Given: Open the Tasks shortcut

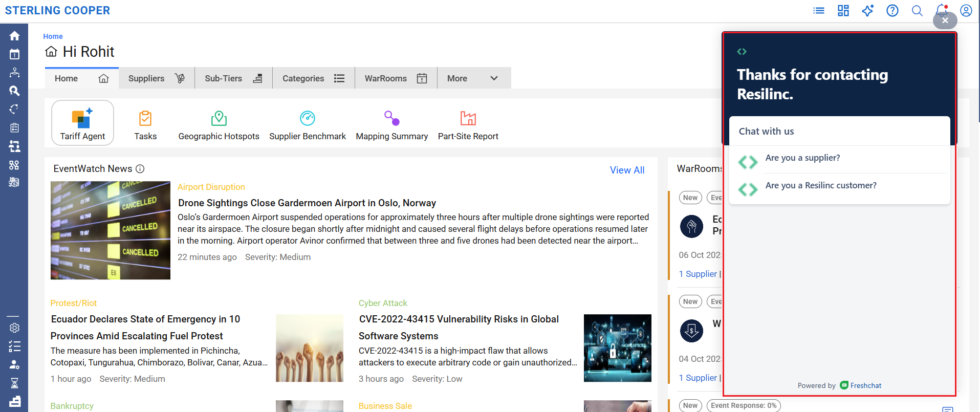Looking at the screenshot, I should pyautogui.click(x=145, y=125).
